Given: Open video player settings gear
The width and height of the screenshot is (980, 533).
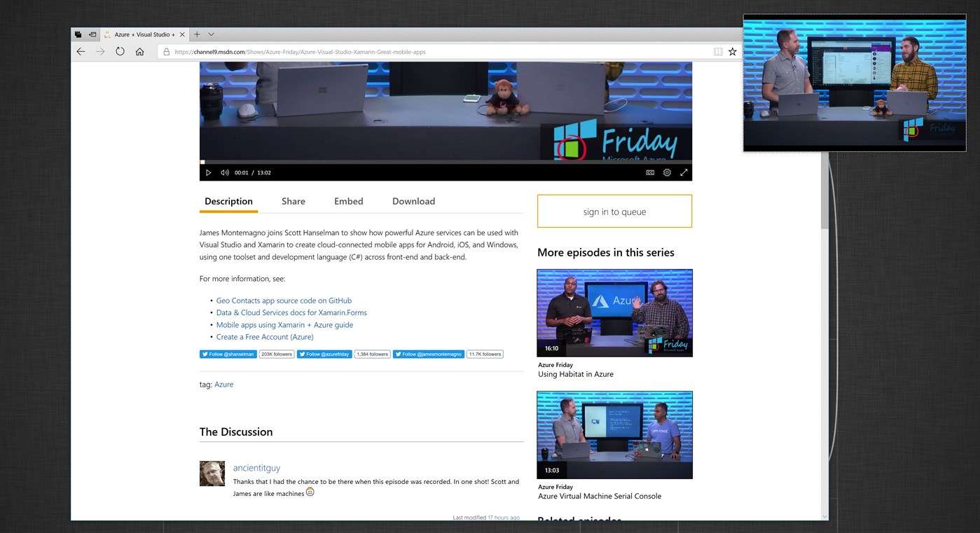Looking at the screenshot, I should pos(667,172).
